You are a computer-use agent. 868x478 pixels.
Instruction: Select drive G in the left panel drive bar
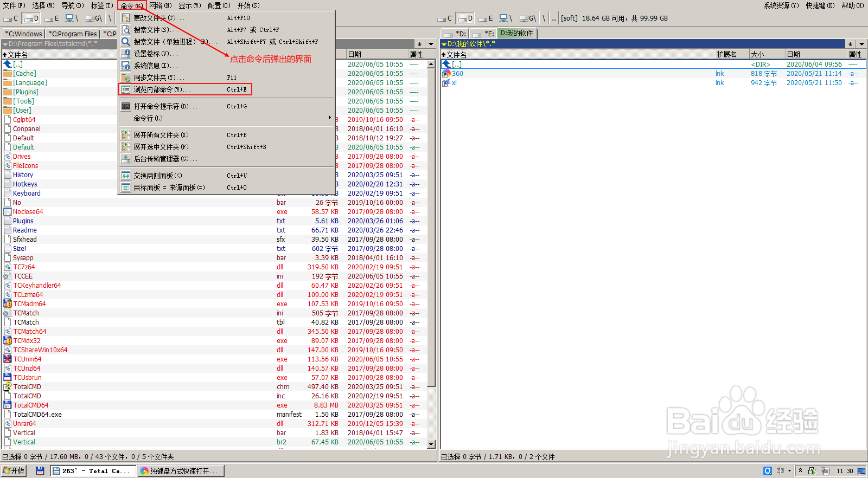pos(94,18)
